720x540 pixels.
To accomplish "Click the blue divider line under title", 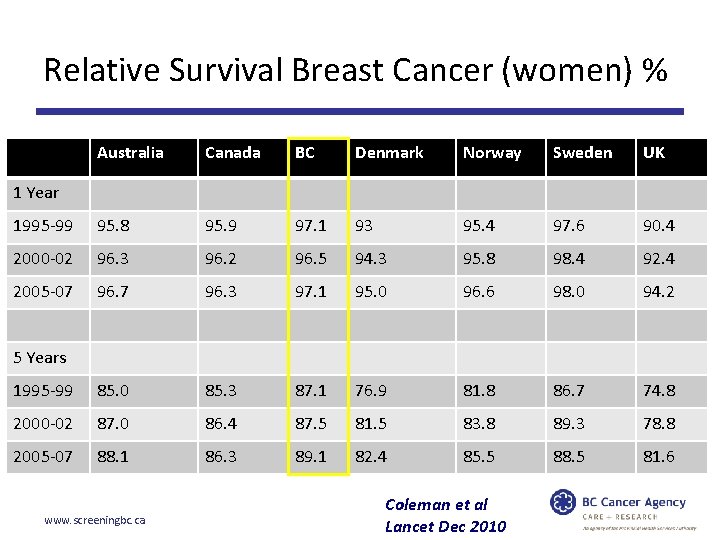I will pos(360,111).
